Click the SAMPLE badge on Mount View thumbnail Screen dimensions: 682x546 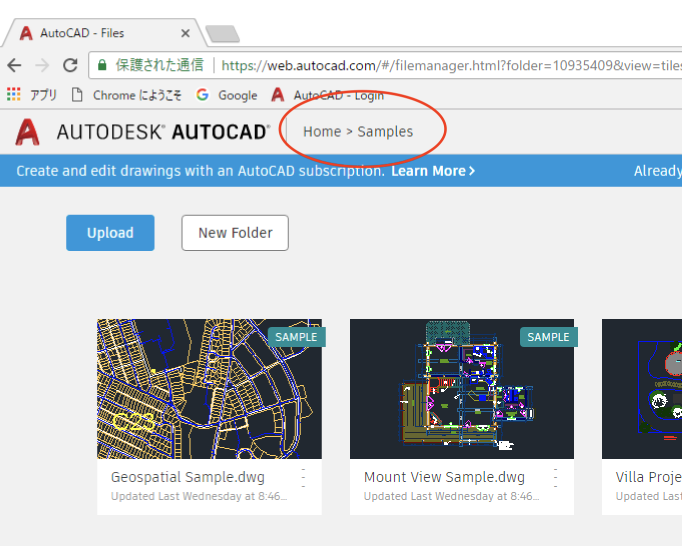coord(548,337)
